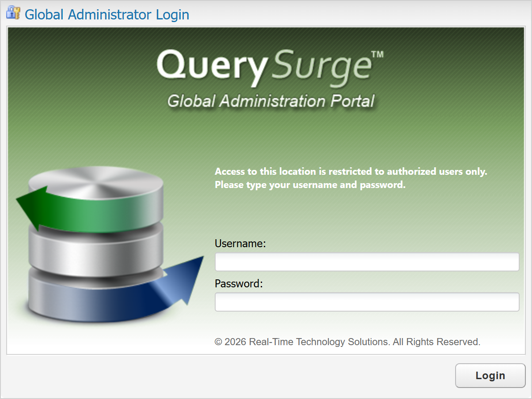
Task: Click the "Username:" label
Action: pos(240,244)
